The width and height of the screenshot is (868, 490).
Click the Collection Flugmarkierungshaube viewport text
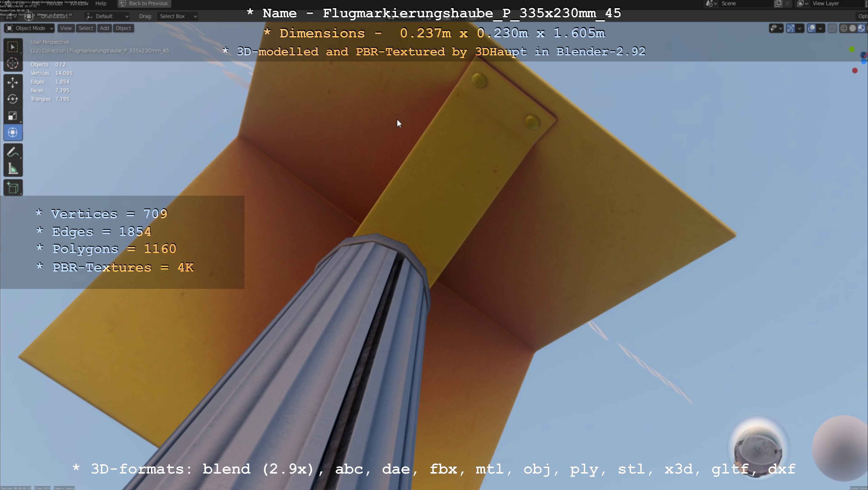tap(100, 51)
